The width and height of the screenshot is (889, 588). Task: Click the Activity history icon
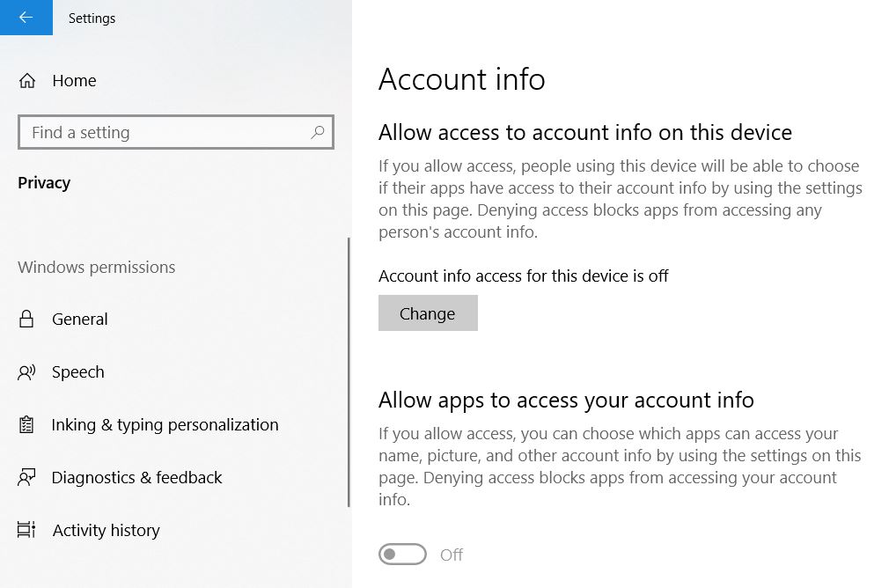click(26, 531)
